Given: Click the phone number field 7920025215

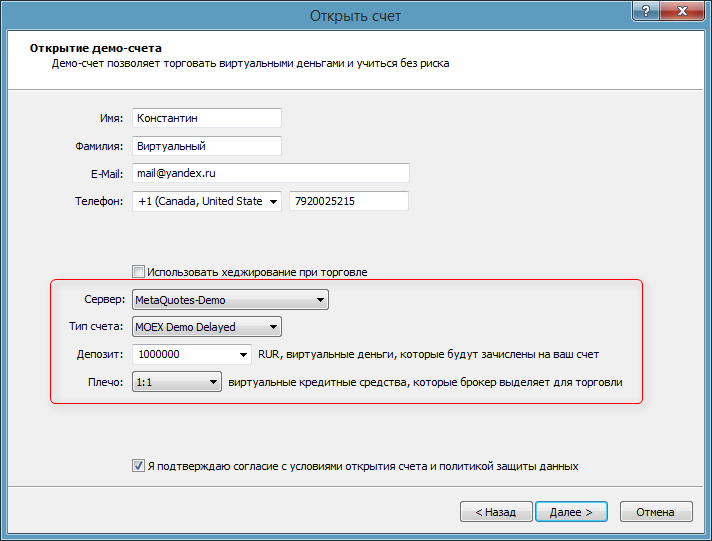Looking at the screenshot, I should pos(349,201).
